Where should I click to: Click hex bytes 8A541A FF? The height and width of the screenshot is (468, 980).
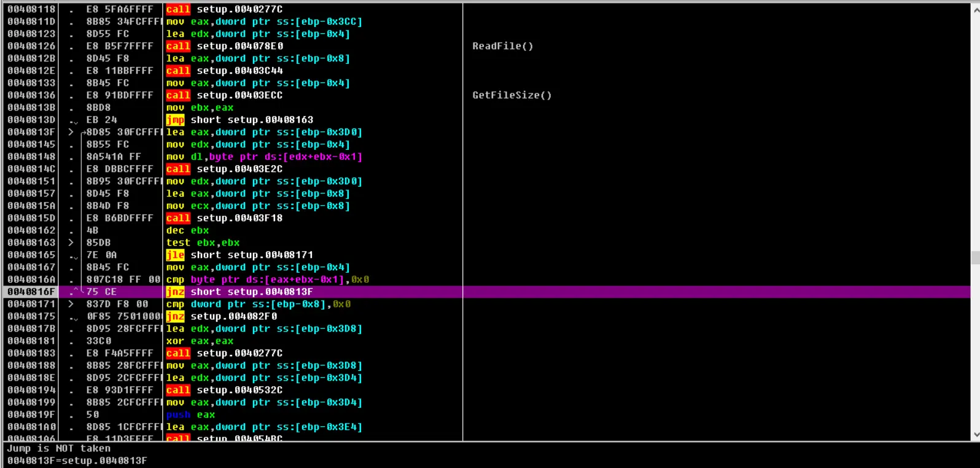coord(114,157)
